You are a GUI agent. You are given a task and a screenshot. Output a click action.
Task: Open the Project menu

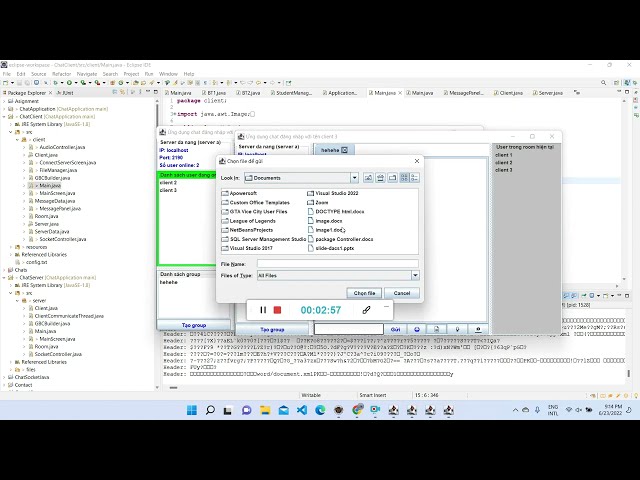pyautogui.click(x=131, y=74)
